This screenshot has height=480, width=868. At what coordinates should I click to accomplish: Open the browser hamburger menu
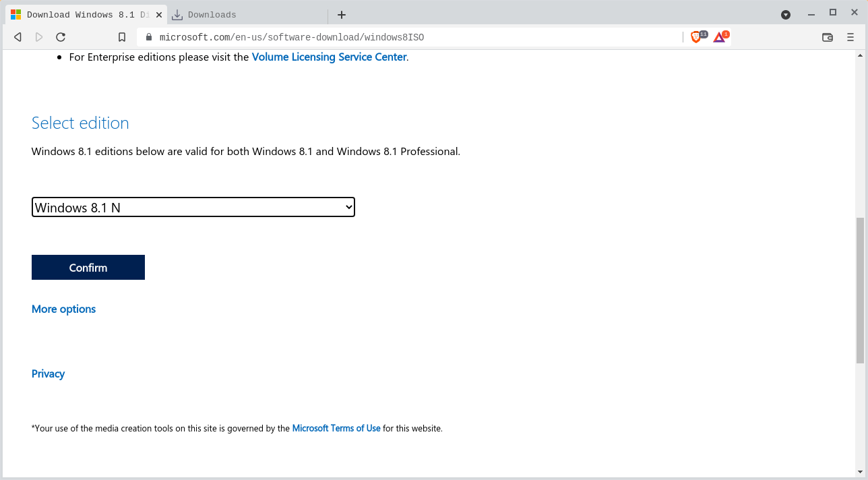tap(850, 37)
